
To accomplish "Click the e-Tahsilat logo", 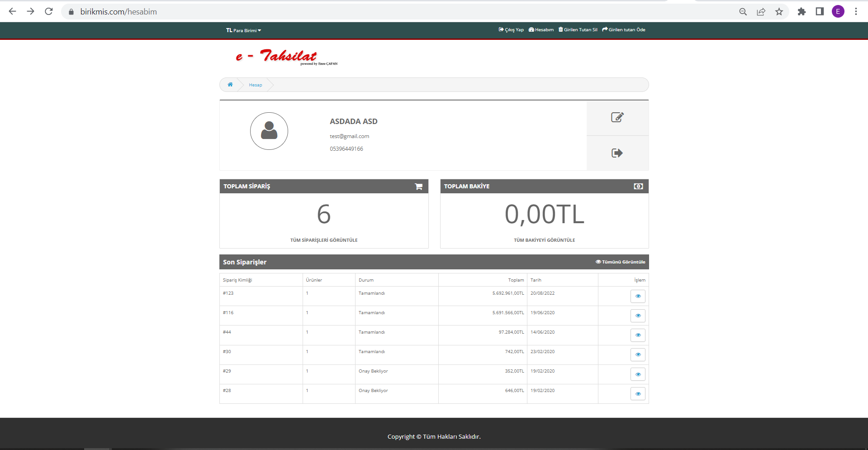I will click(286, 57).
